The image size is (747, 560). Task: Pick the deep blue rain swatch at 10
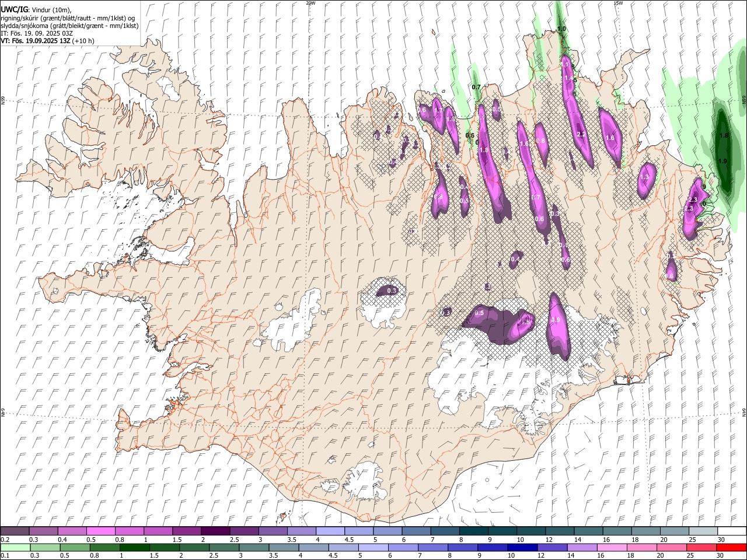point(522,548)
